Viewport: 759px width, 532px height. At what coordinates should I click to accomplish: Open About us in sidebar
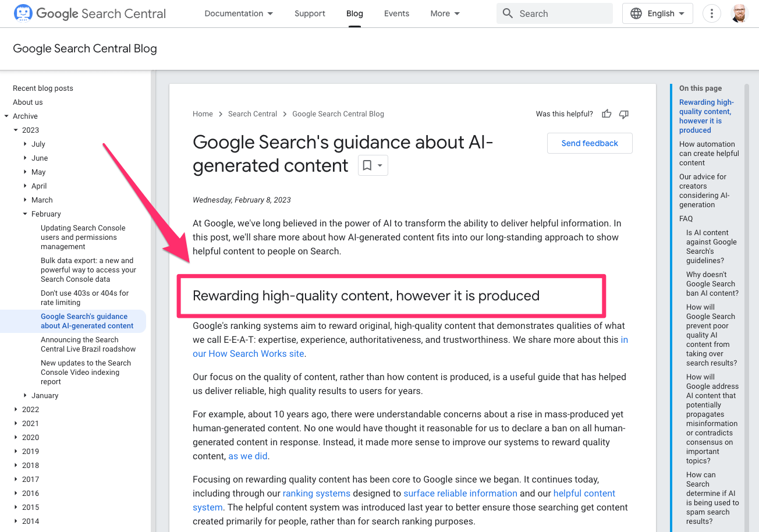point(28,102)
